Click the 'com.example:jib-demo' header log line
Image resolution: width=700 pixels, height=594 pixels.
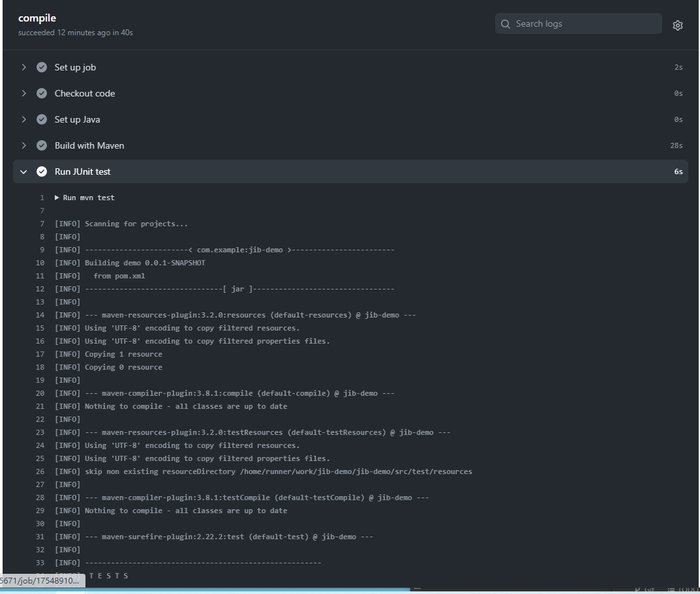pyautogui.click(x=224, y=250)
